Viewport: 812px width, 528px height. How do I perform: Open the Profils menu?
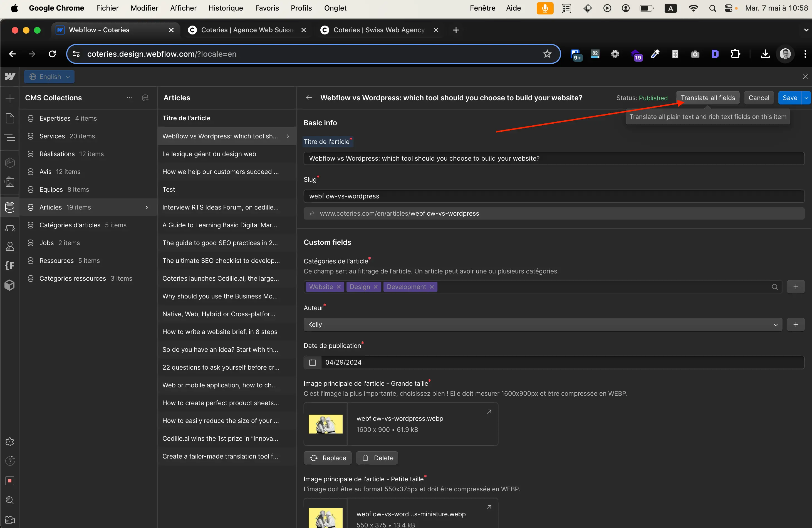point(301,8)
